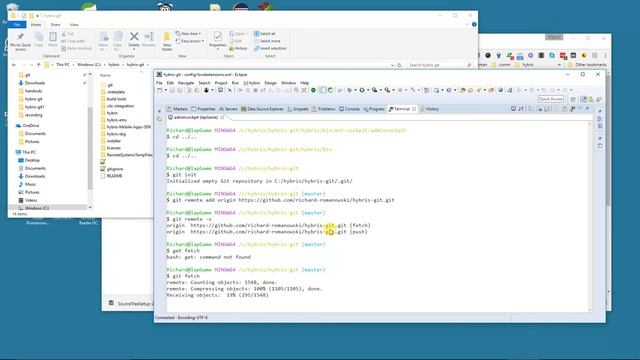Click Move to in Explorer ribbon
Viewport: 640px width, 360px height.
[x=104, y=42]
